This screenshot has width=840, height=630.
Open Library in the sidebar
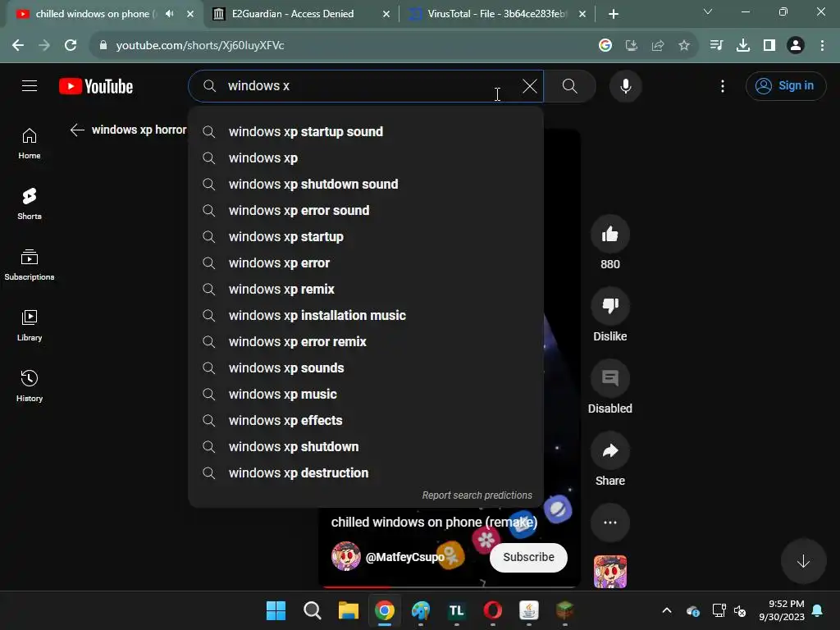click(30, 325)
